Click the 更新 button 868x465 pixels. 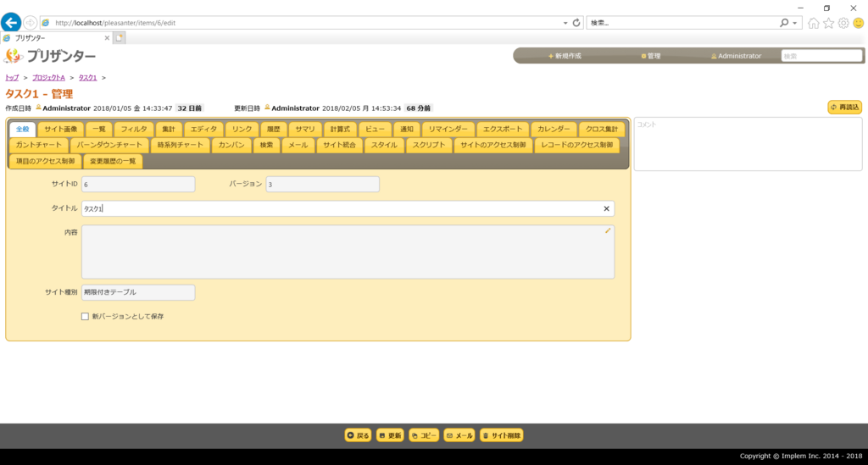390,435
